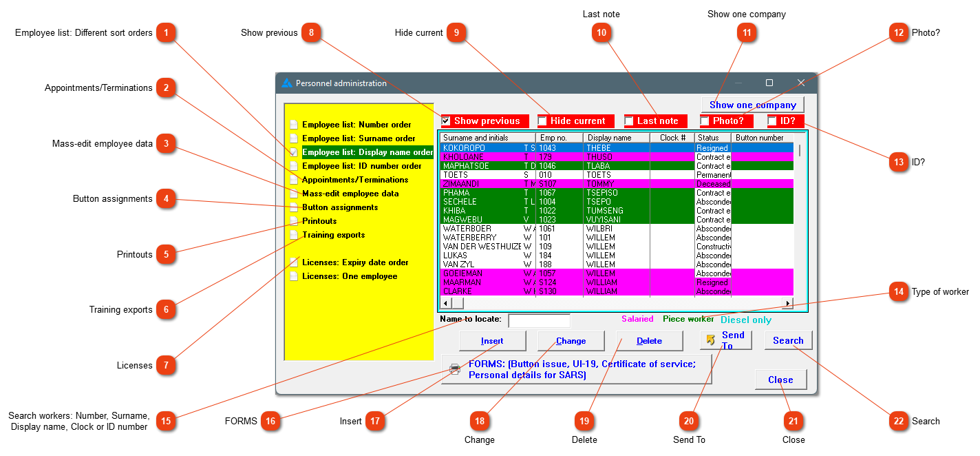
Task: Click the Close button at bottom right
Action: pos(780,380)
